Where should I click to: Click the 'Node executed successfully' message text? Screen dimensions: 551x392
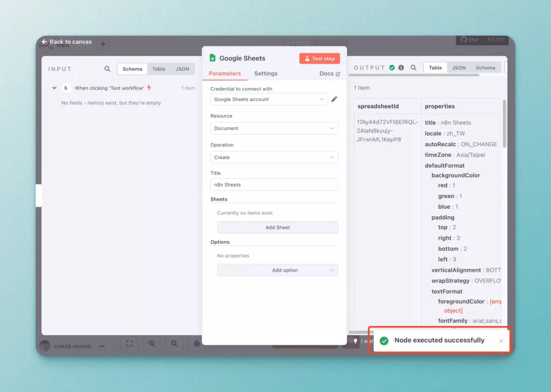pos(439,340)
